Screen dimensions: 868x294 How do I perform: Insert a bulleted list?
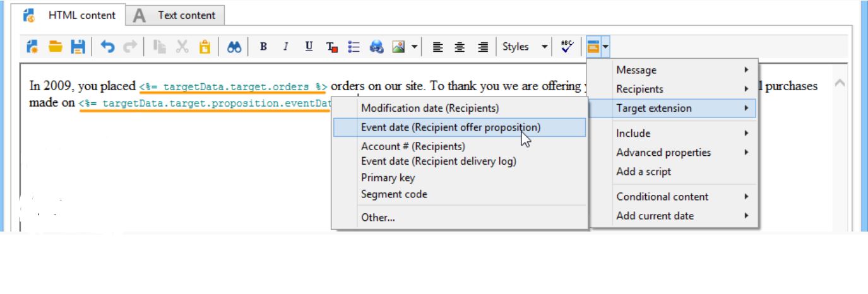(x=354, y=46)
